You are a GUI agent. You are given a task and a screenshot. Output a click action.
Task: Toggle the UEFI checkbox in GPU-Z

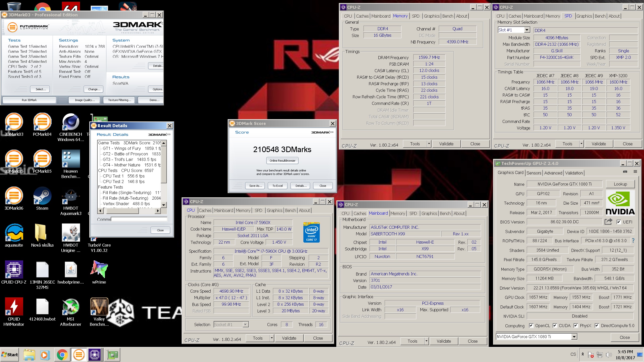[x=619, y=222]
